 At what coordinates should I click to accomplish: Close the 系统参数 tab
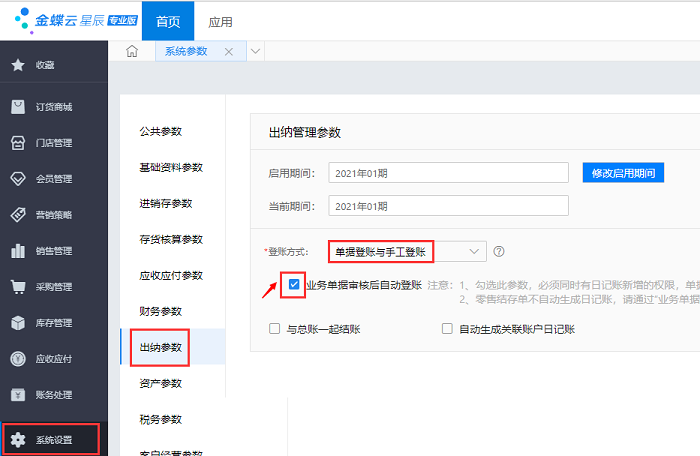pyautogui.click(x=229, y=52)
